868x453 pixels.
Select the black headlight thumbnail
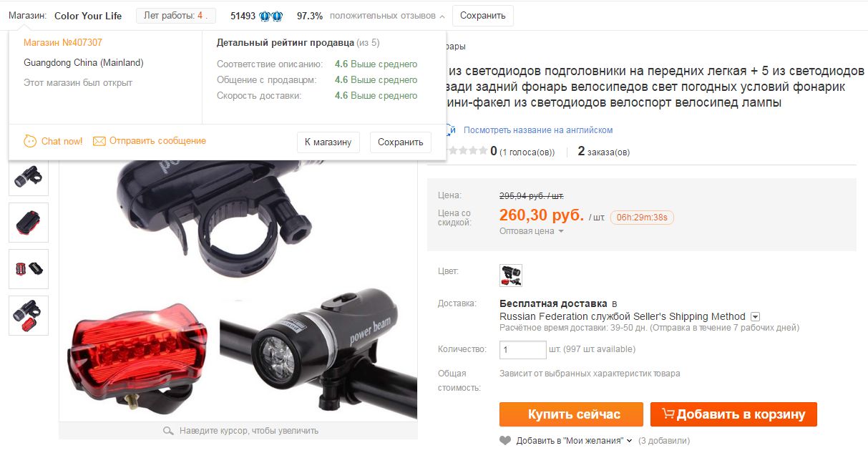pos(29,176)
